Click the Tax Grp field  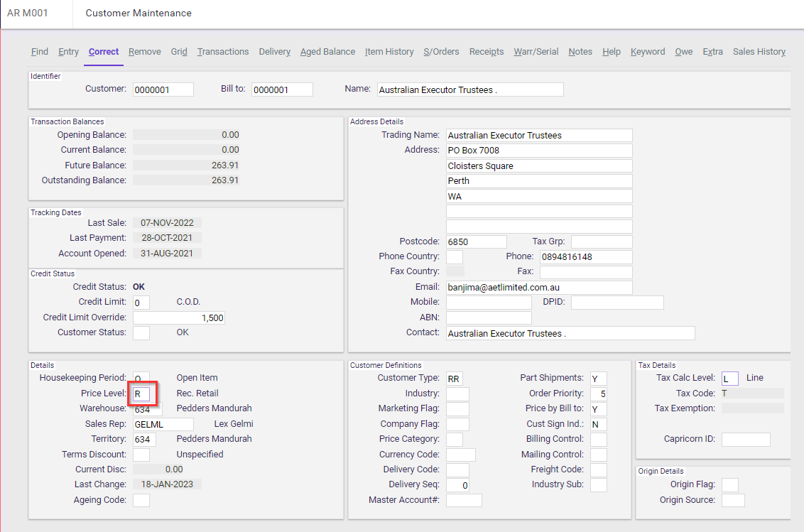602,241
